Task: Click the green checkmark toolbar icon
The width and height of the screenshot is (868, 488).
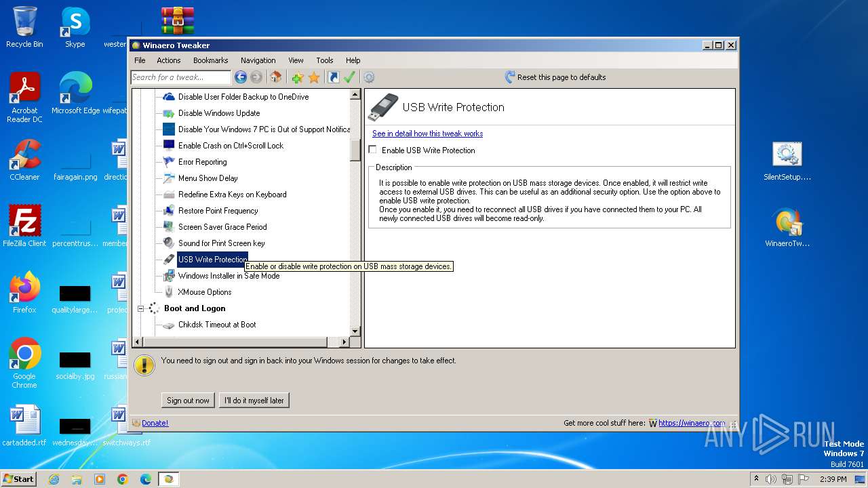Action: coord(349,77)
